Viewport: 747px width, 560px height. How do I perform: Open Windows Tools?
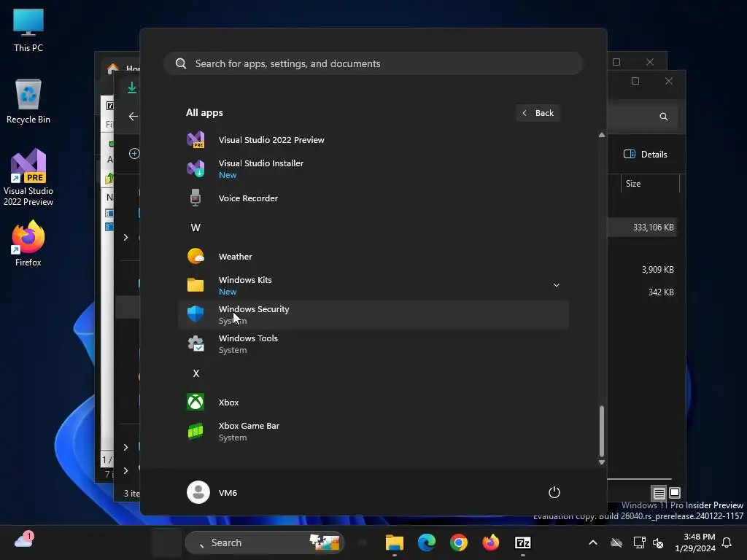pyautogui.click(x=373, y=344)
